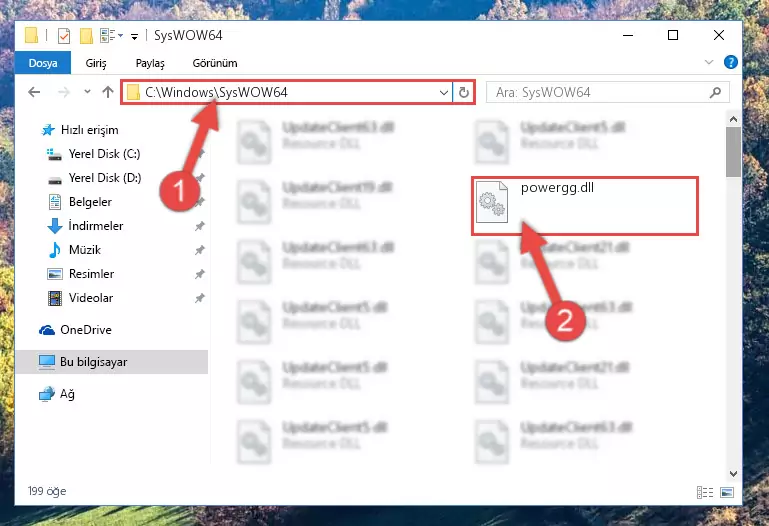This screenshot has width=769, height=526.
Task: Select the powergg.dll file
Action: click(585, 206)
